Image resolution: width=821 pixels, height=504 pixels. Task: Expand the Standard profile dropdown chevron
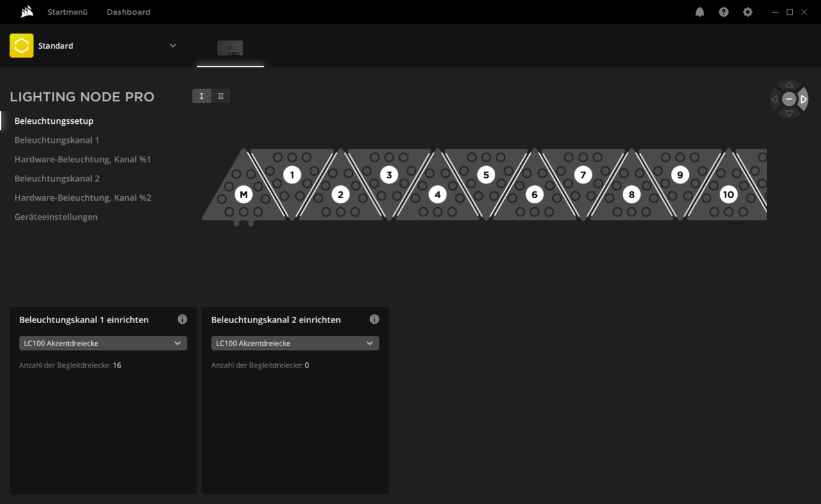(173, 46)
